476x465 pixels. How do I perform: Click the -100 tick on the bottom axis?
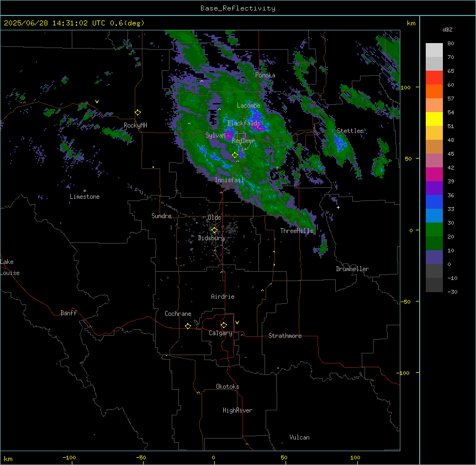[x=69, y=457]
